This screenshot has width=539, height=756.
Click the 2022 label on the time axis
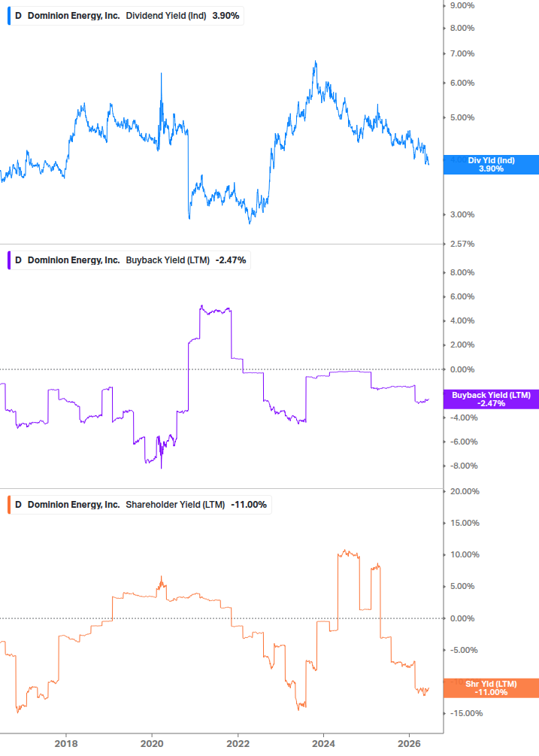(238, 744)
